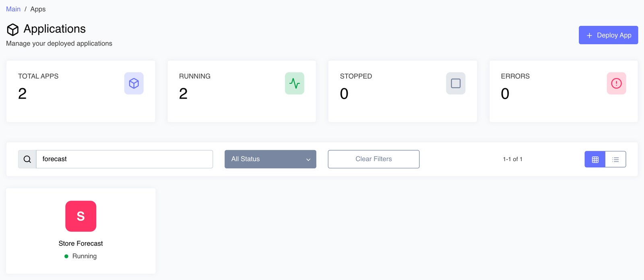Click the Applications cube icon in header
644x280 pixels.
coord(13,29)
